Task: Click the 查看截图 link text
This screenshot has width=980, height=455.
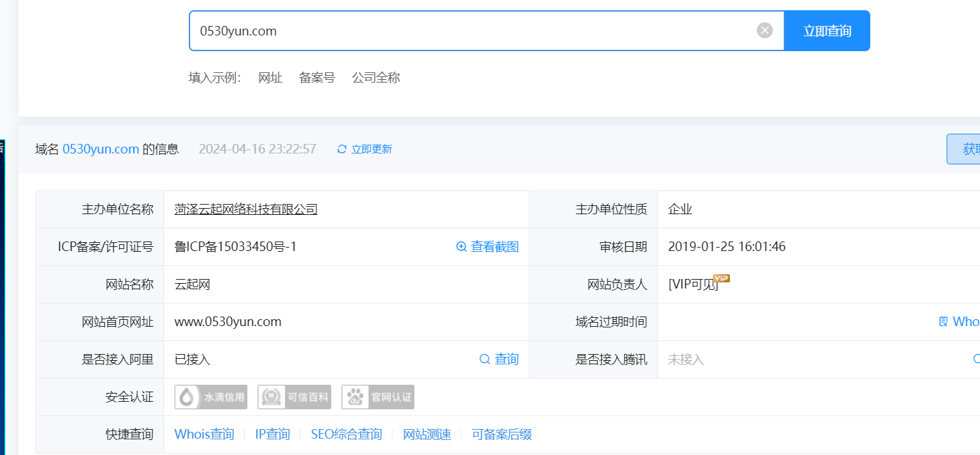Action: pyautogui.click(x=495, y=247)
